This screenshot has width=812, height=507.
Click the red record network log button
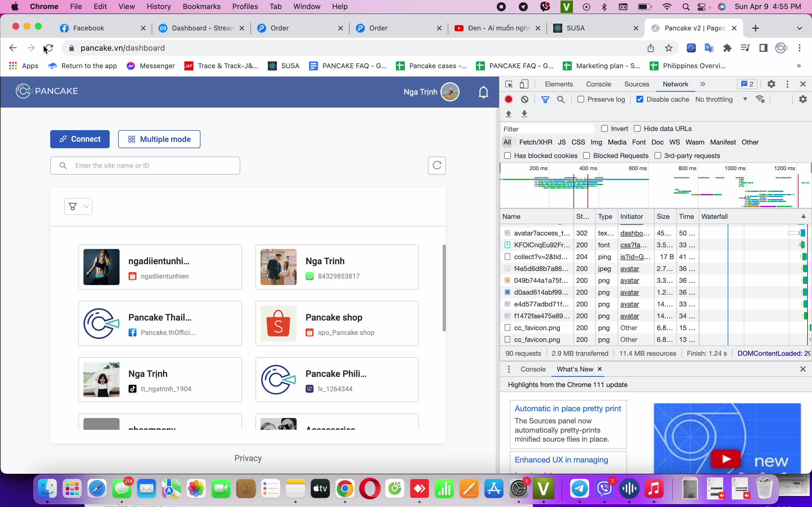(x=509, y=99)
